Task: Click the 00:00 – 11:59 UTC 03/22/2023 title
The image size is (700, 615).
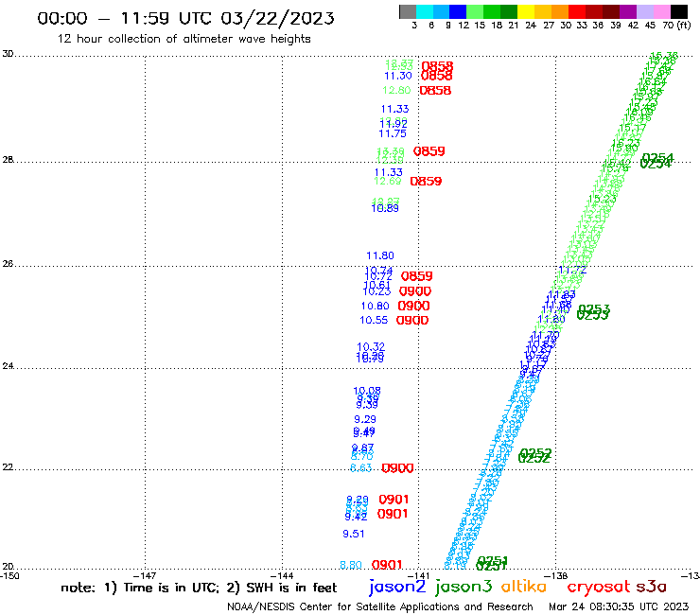Action: (185, 18)
